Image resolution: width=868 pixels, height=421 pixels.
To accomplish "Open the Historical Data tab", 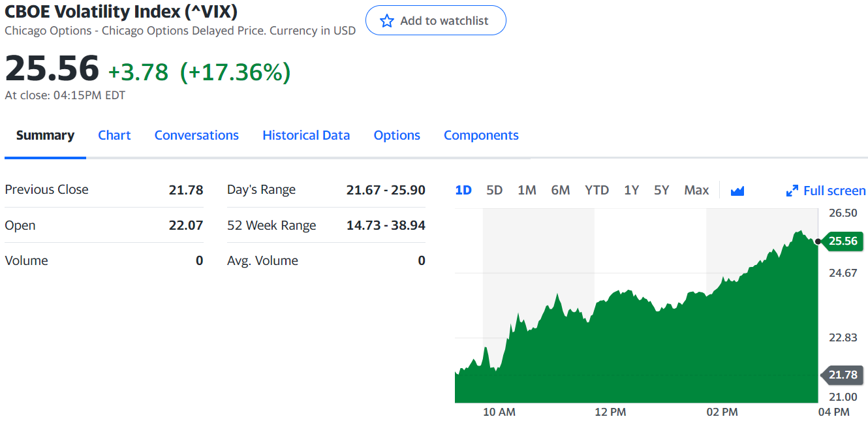I will [x=306, y=135].
